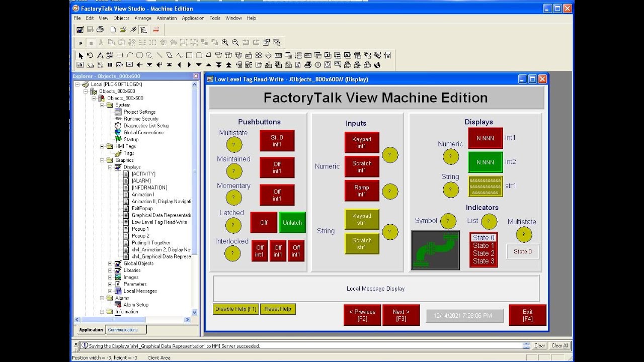
Task: Select the Page Down double-arrow key icon
Action: [219, 65]
